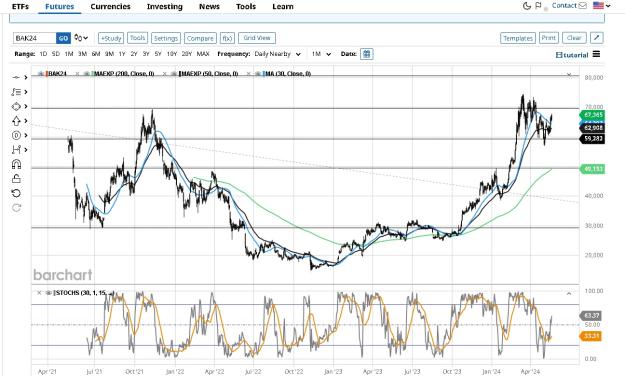This screenshot has height=376, width=625.
Task: Open the News tab
Action: click(x=209, y=6)
